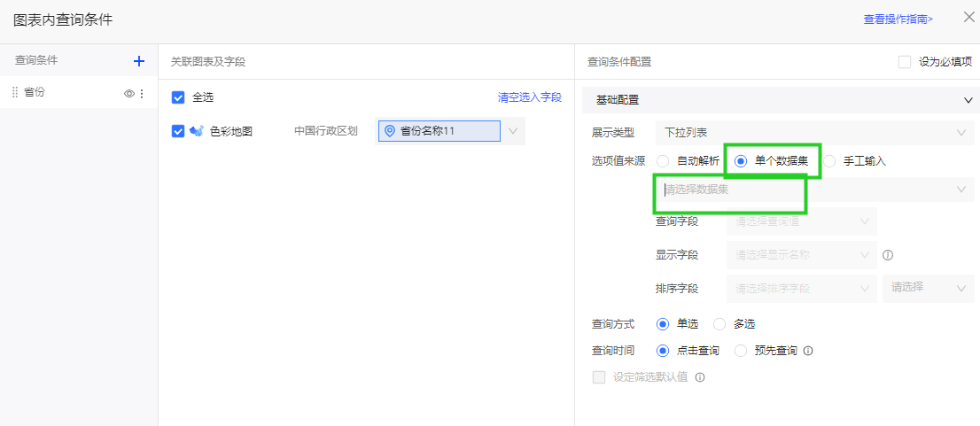Click the plus icon to add query condition
980x426 pixels.
pyautogui.click(x=138, y=61)
